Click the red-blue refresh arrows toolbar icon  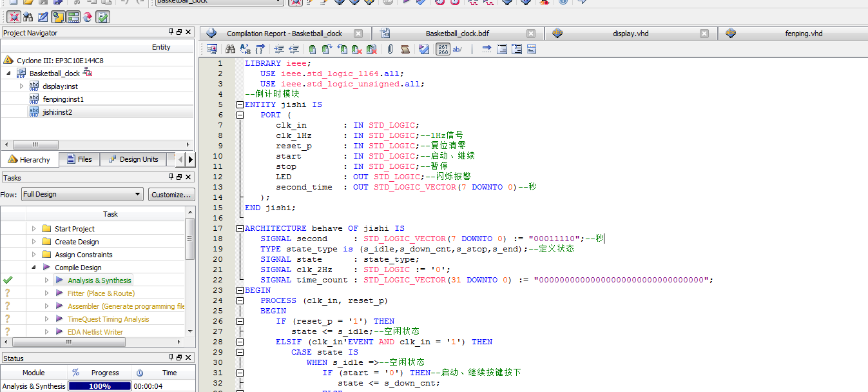click(x=88, y=17)
